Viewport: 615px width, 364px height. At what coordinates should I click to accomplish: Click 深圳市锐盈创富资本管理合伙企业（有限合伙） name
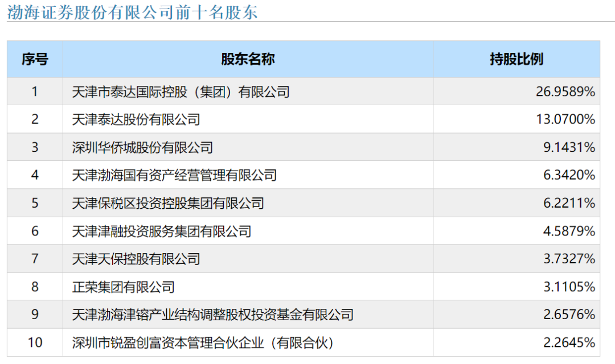(203, 342)
